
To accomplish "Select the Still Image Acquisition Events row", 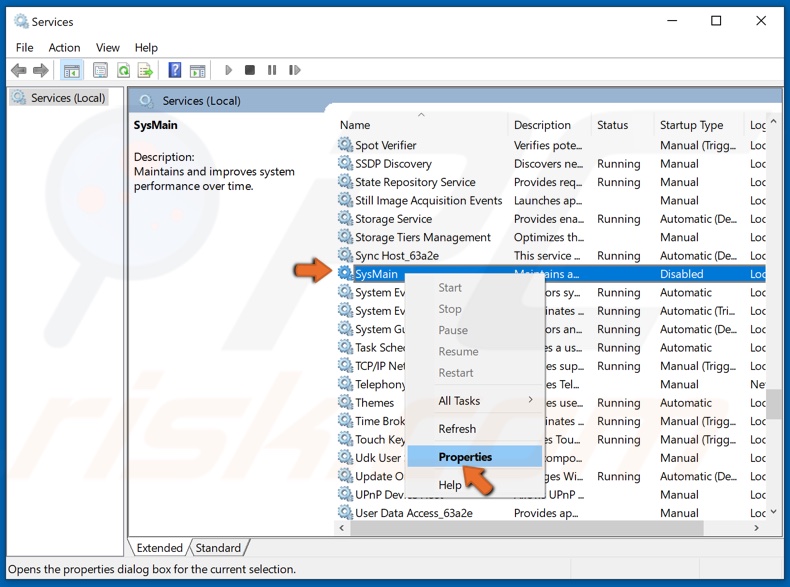I will tap(552, 201).
